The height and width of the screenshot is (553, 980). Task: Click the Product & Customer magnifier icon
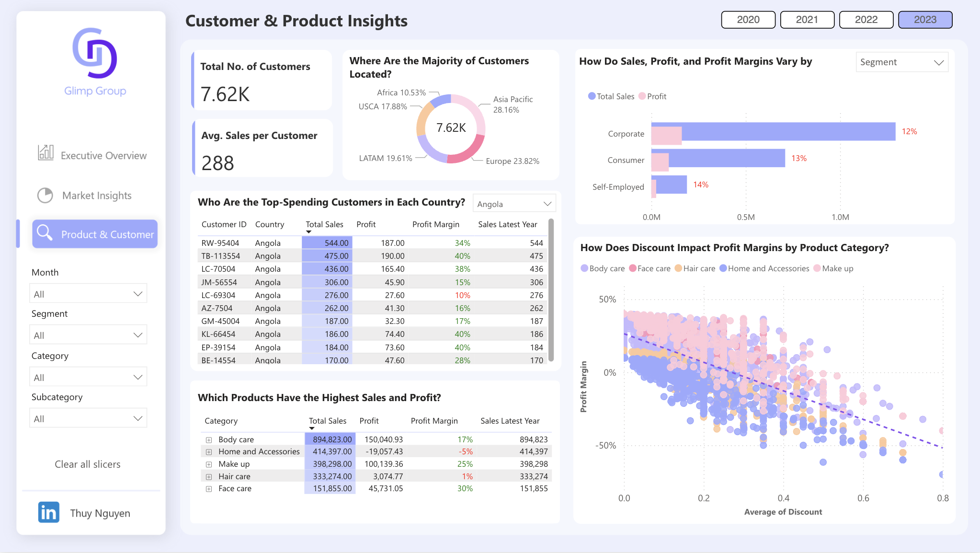[x=45, y=233]
